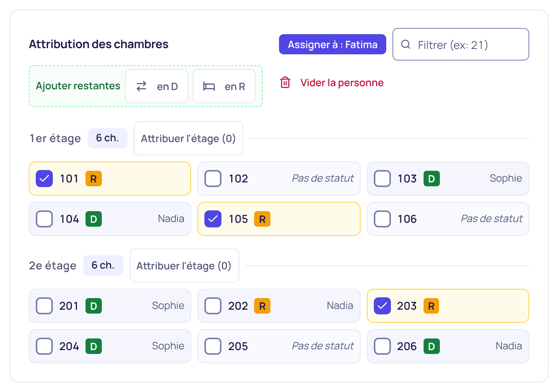The height and width of the screenshot is (392, 558).
Task: Check the room 206 checkbox
Action: click(x=382, y=346)
